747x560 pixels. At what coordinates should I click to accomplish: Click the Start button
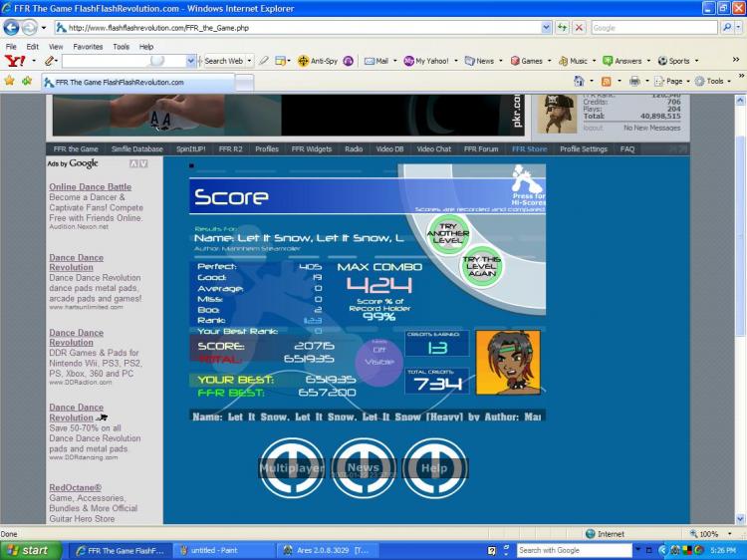click(31, 550)
